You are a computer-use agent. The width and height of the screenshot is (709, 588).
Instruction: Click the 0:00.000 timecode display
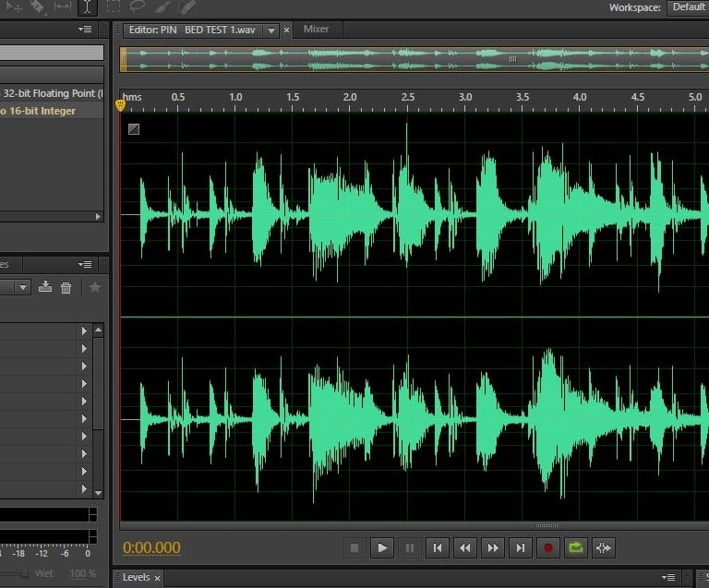click(x=152, y=547)
